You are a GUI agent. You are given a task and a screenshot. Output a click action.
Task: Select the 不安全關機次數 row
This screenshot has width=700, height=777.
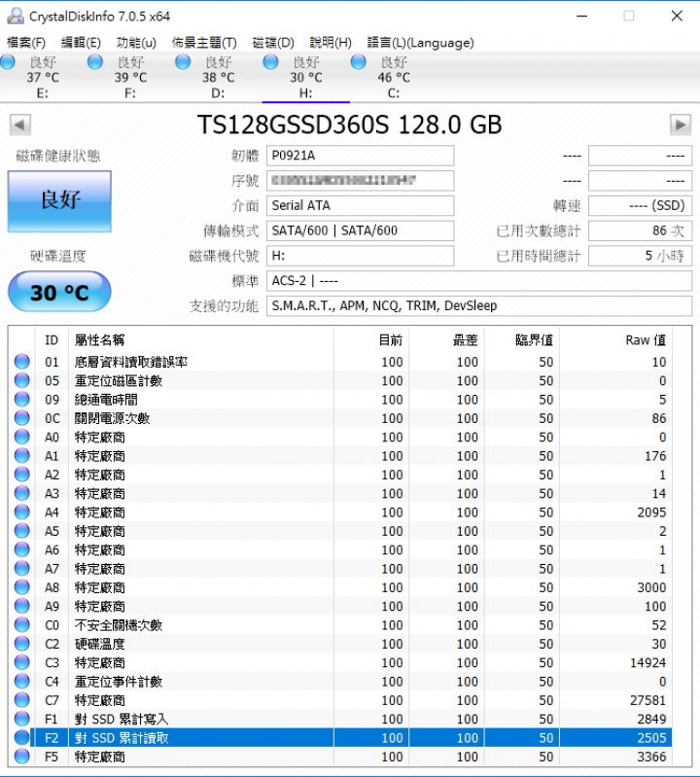(340, 625)
